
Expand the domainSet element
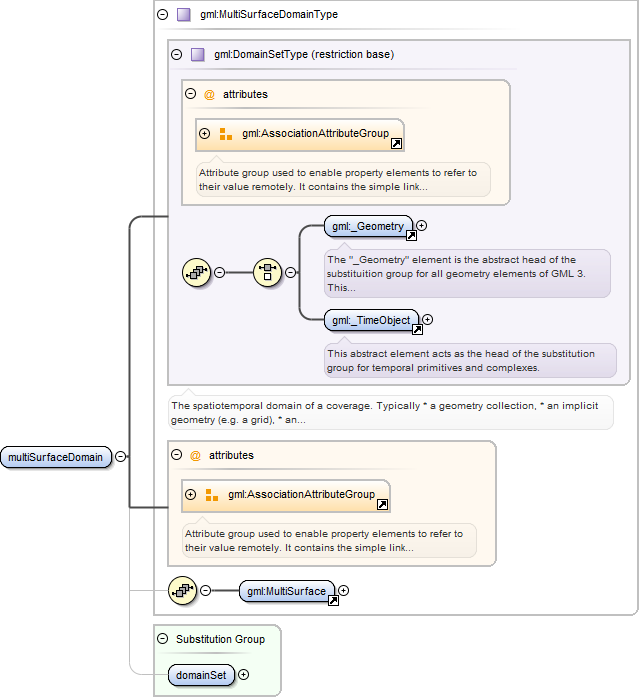[243, 675]
